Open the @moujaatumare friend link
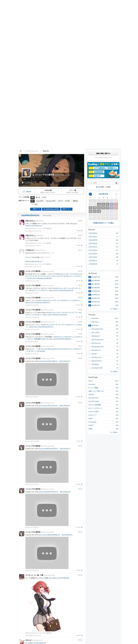138x644 pixels. (97, 329)
